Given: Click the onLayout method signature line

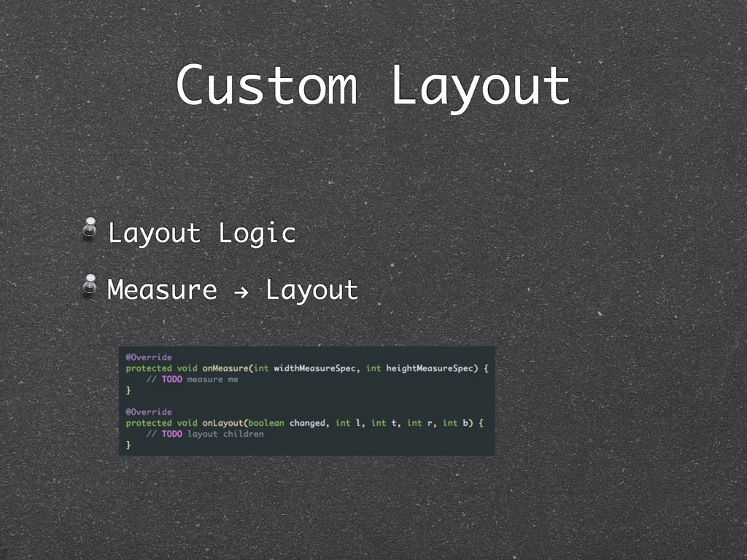Looking at the screenshot, I should (x=305, y=423).
